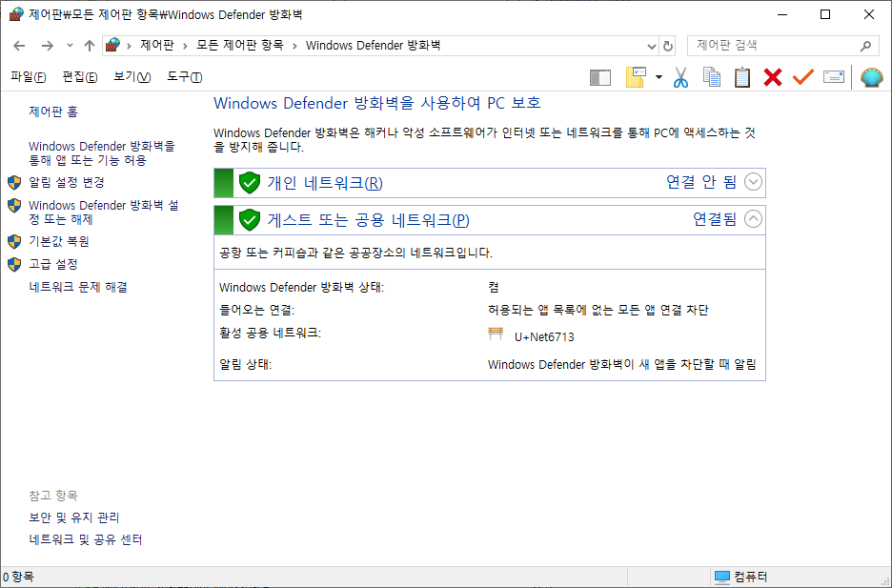The height and width of the screenshot is (588, 892).
Task: Click the Windows Defender 방화벽 breadcrumb
Action: pyautogui.click(x=374, y=46)
